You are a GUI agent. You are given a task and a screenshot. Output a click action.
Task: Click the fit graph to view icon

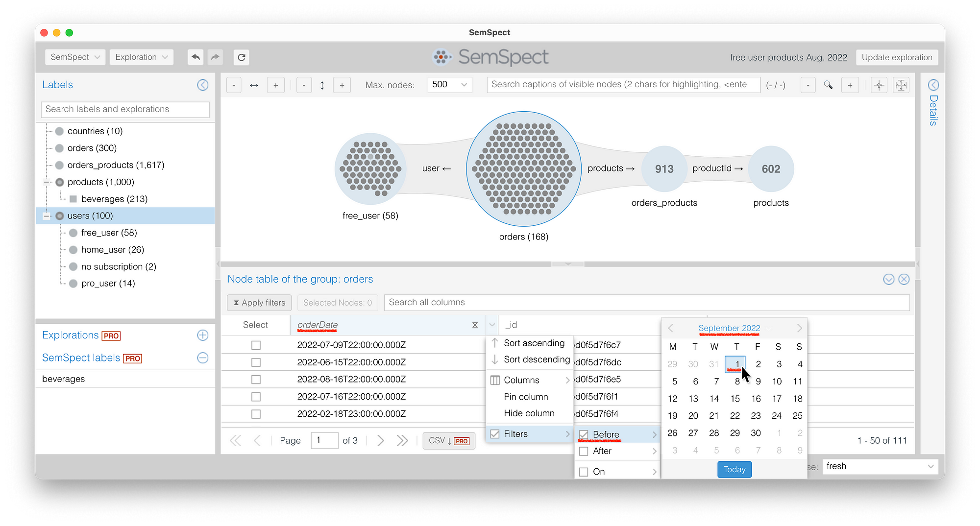tap(901, 85)
